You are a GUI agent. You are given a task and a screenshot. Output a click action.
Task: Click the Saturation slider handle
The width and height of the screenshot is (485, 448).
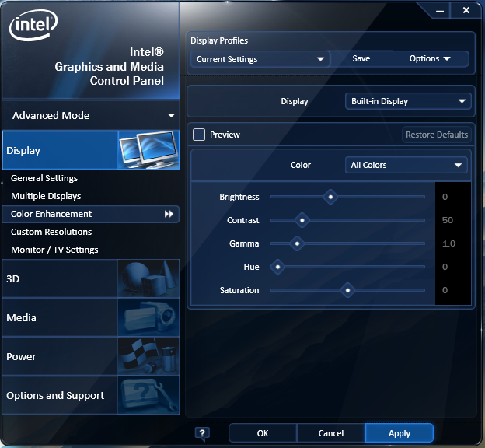tap(347, 290)
